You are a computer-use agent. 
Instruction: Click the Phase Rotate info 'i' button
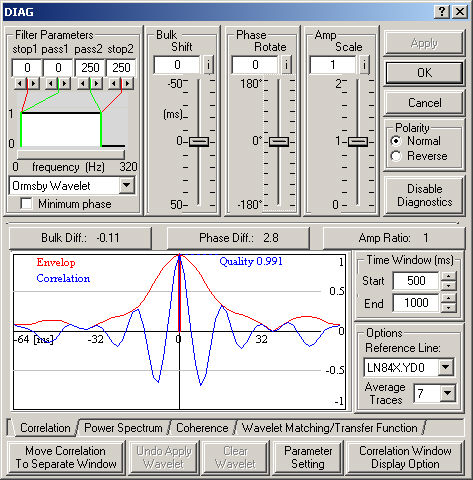(286, 64)
